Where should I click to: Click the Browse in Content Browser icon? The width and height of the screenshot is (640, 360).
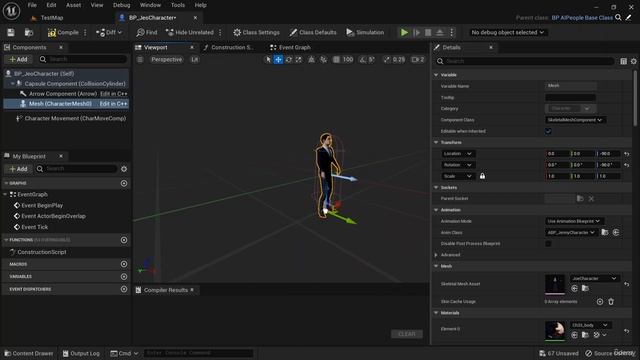point(29,32)
